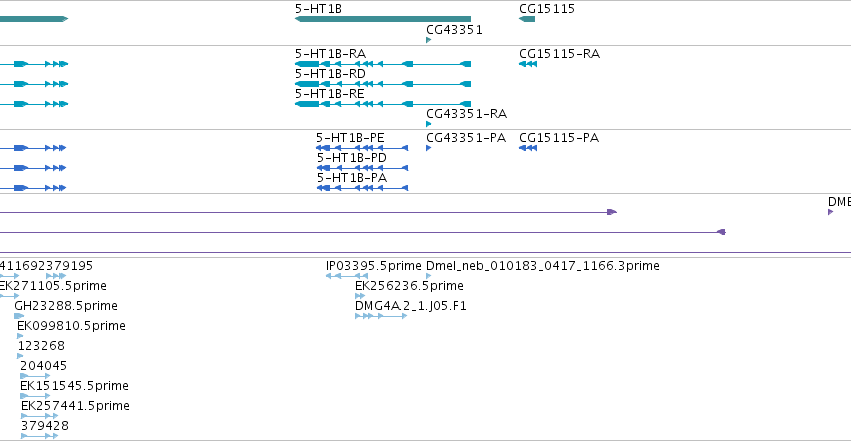851x441 pixels.
Task: Click the CG15115 gene label
Action: click(x=547, y=9)
